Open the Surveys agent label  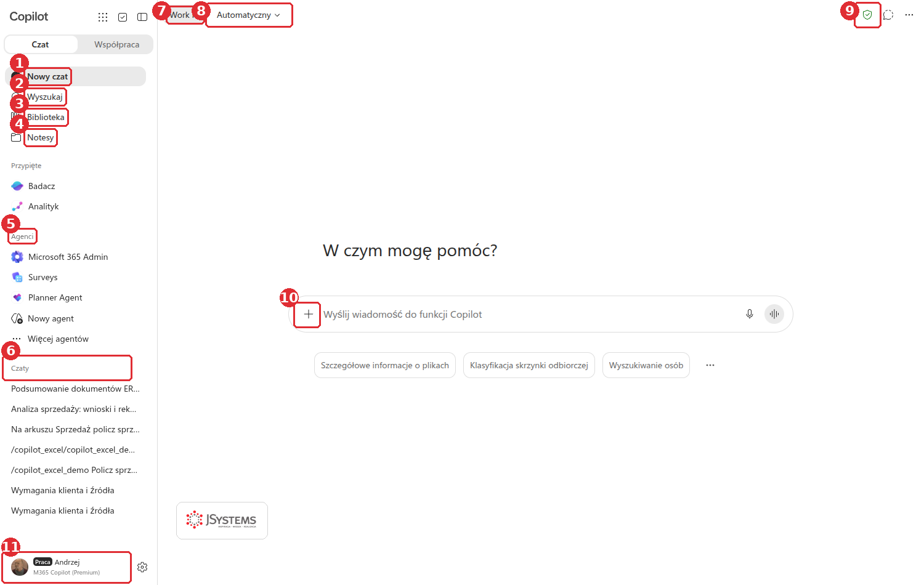tap(43, 277)
